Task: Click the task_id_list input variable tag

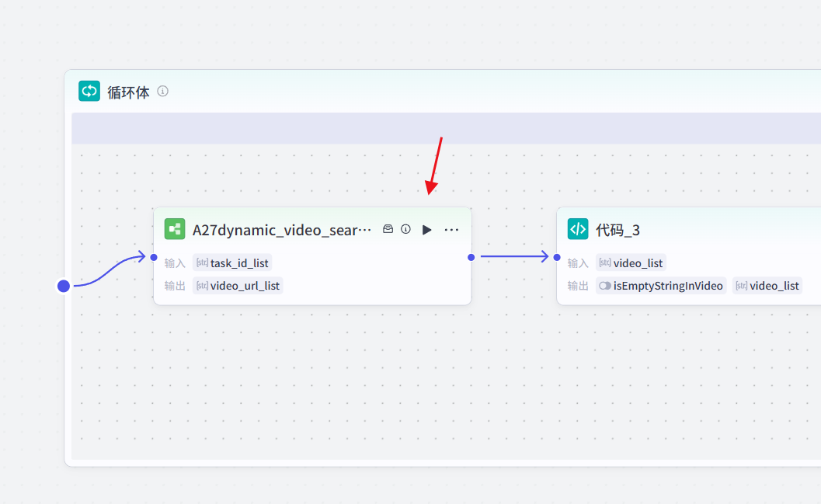Action: (232, 263)
